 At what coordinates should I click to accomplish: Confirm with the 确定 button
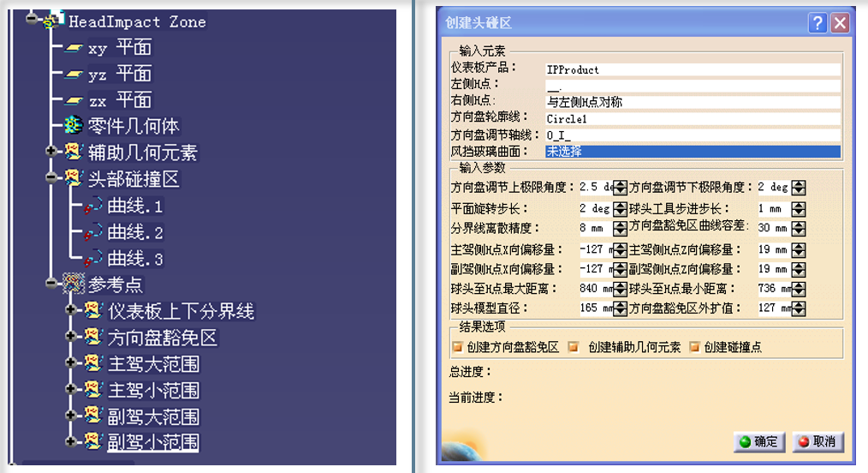pyautogui.click(x=759, y=441)
